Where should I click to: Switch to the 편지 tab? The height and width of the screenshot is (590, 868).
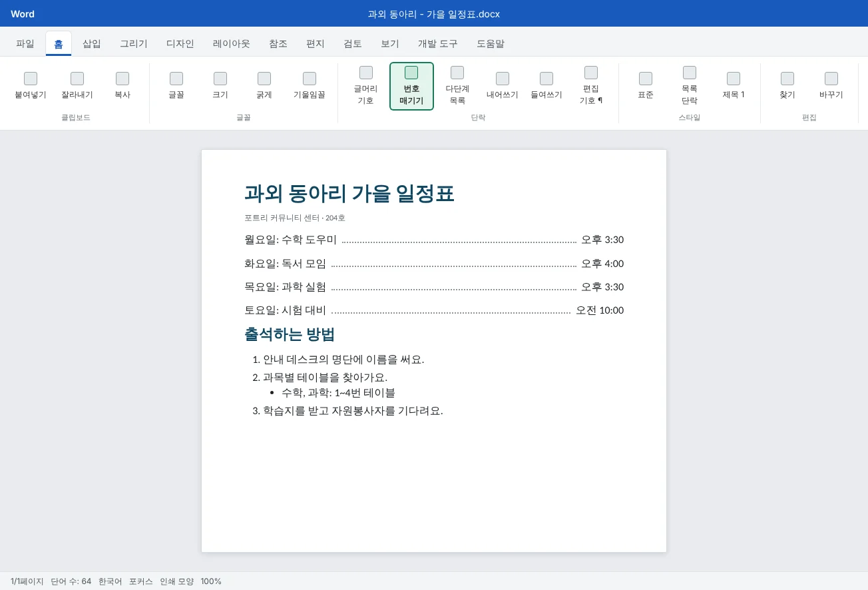tap(316, 44)
